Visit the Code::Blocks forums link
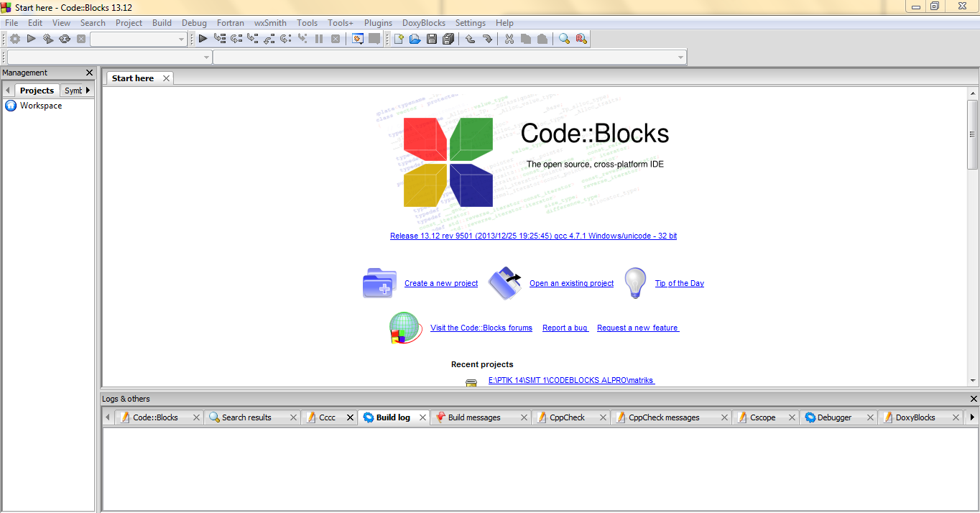The image size is (980, 513). tap(481, 328)
